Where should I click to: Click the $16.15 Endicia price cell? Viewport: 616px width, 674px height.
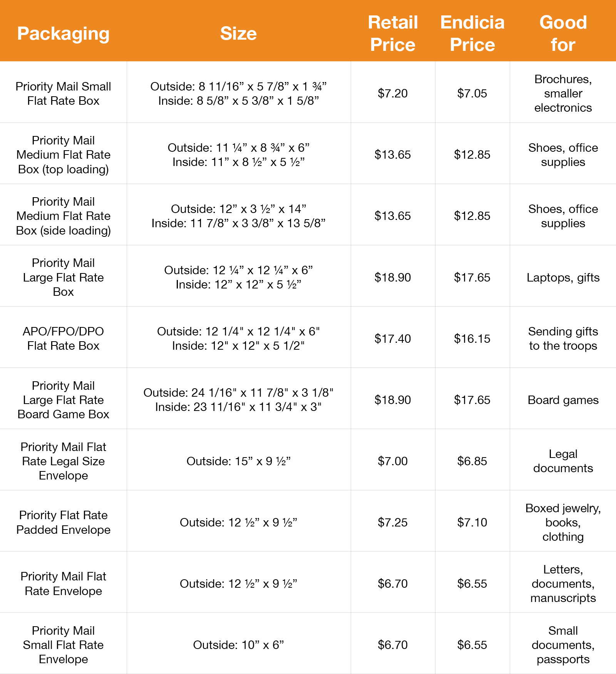(472, 339)
